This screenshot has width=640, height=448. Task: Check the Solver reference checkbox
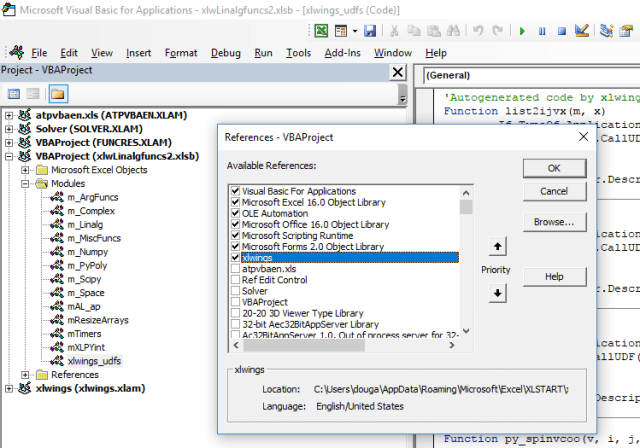(235, 291)
